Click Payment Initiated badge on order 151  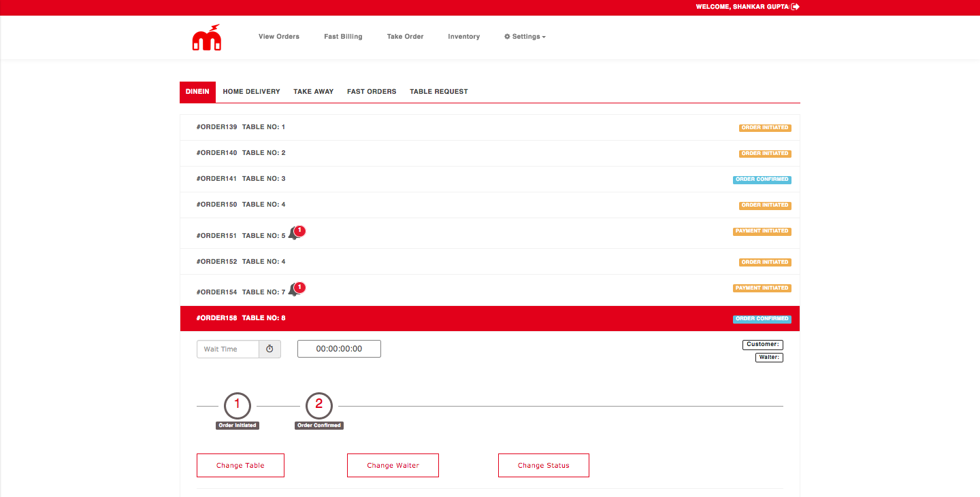(x=762, y=231)
